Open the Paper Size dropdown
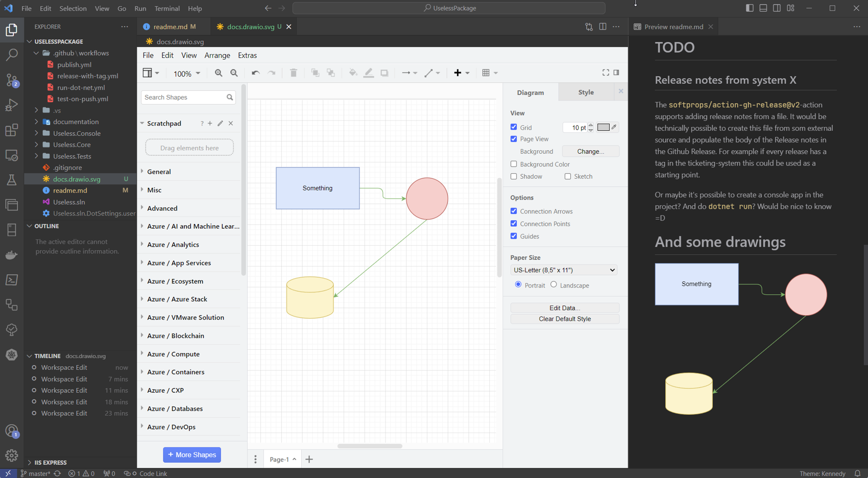Viewport: 868px width, 478px height. click(x=564, y=270)
